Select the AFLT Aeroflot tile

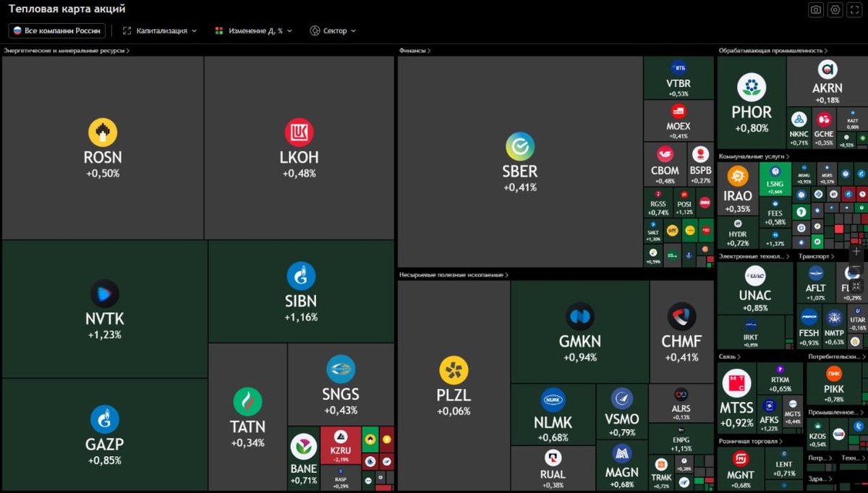(815, 282)
